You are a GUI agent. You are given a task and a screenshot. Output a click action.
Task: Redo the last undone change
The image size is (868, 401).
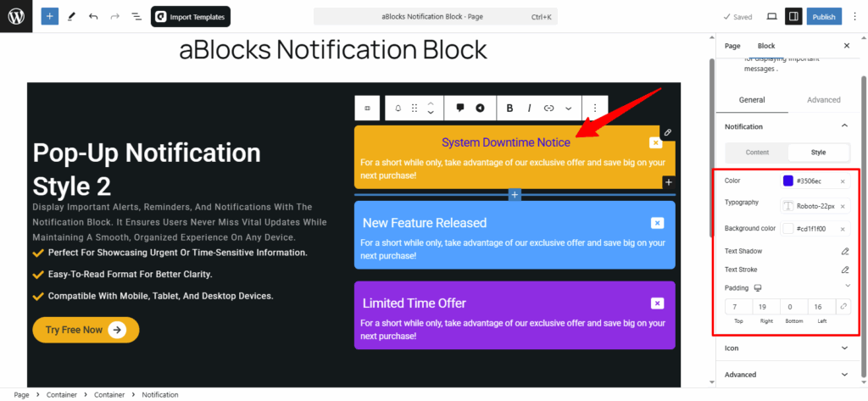(114, 17)
